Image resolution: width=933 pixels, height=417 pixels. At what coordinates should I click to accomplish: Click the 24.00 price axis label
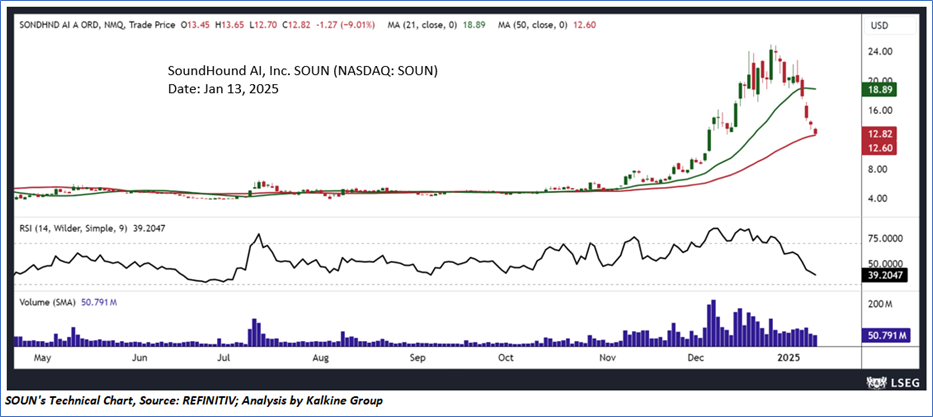tap(881, 51)
